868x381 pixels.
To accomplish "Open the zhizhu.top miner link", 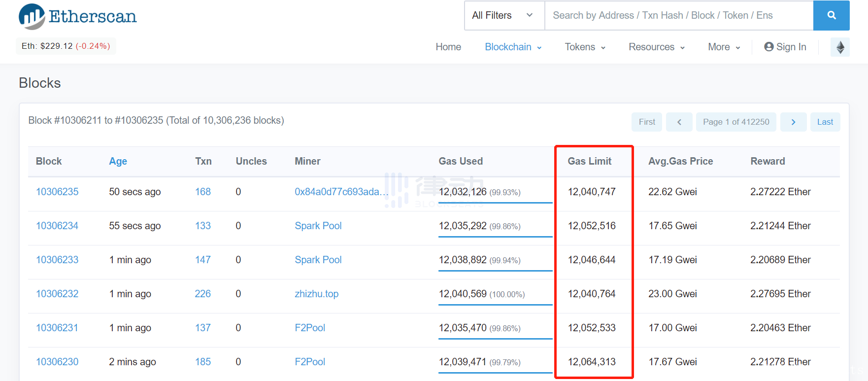I will [x=317, y=294].
